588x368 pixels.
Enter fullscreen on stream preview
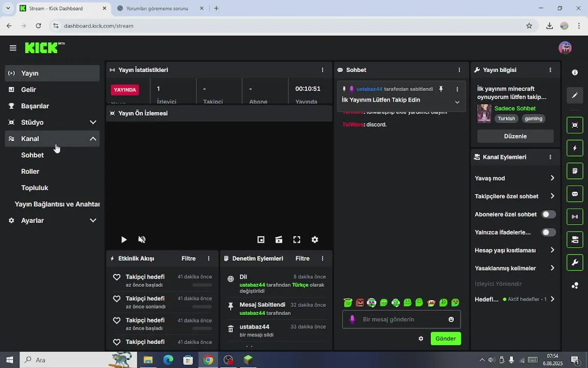297,240
